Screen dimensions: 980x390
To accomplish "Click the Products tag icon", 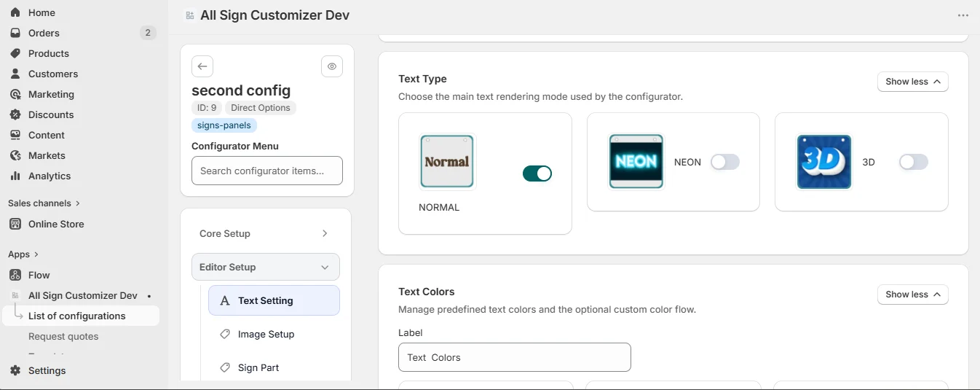I will (x=15, y=53).
